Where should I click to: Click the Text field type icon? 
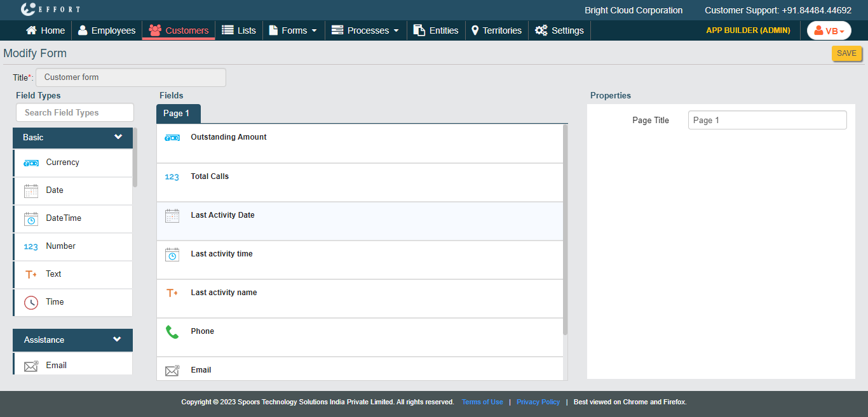[31, 274]
